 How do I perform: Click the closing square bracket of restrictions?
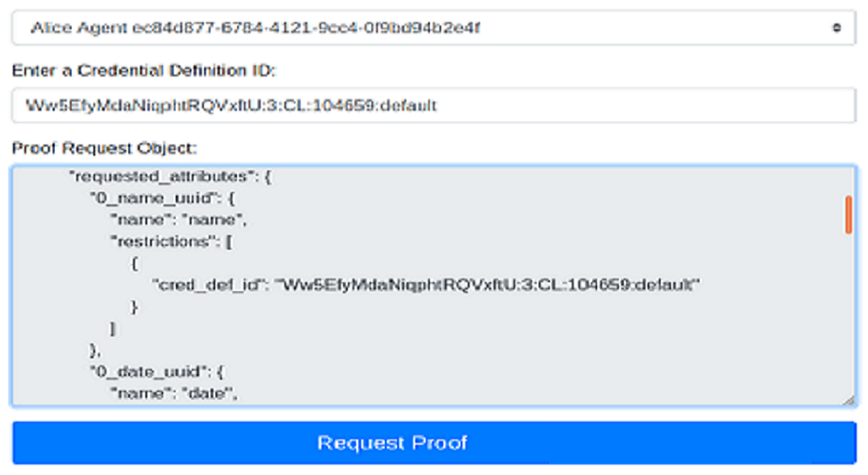(x=113, y=329)
